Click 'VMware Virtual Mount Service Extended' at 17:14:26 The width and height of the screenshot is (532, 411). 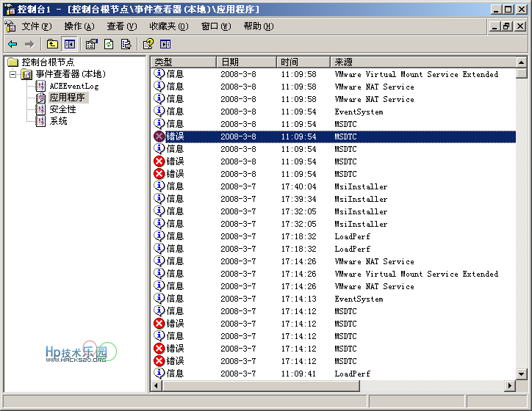(417, 274)
